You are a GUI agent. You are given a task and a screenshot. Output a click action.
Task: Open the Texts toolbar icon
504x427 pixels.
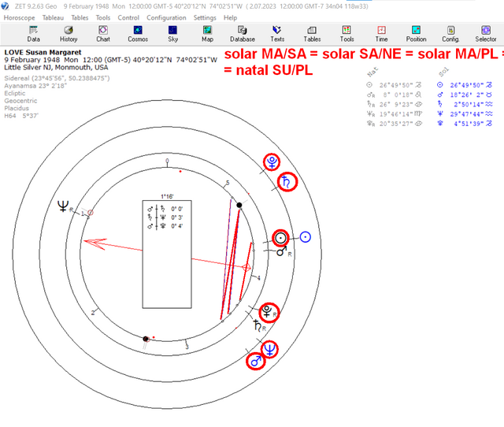277,34
